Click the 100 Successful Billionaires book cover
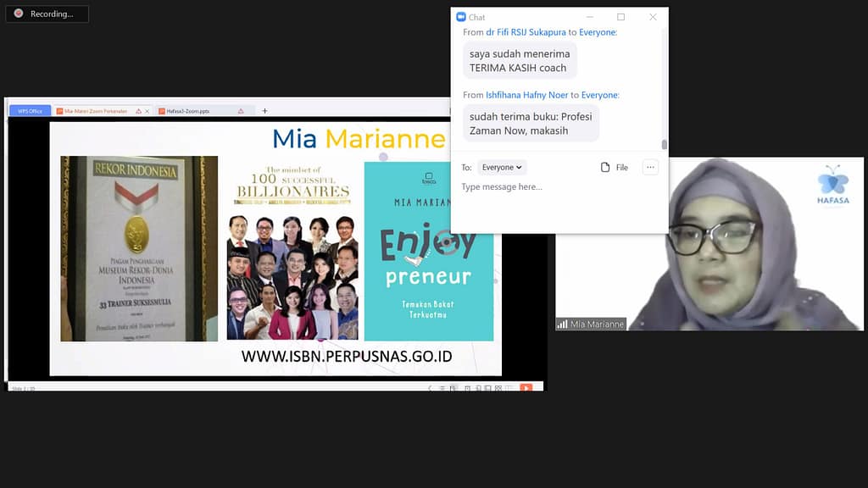The width and height of the screenshot is (868, 488). (x=292, y=251)
